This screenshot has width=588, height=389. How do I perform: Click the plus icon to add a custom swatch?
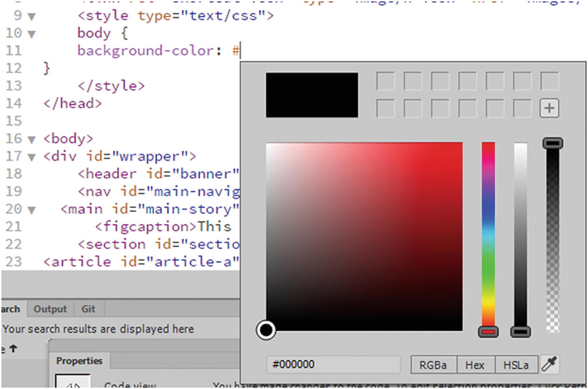[549, 108]
